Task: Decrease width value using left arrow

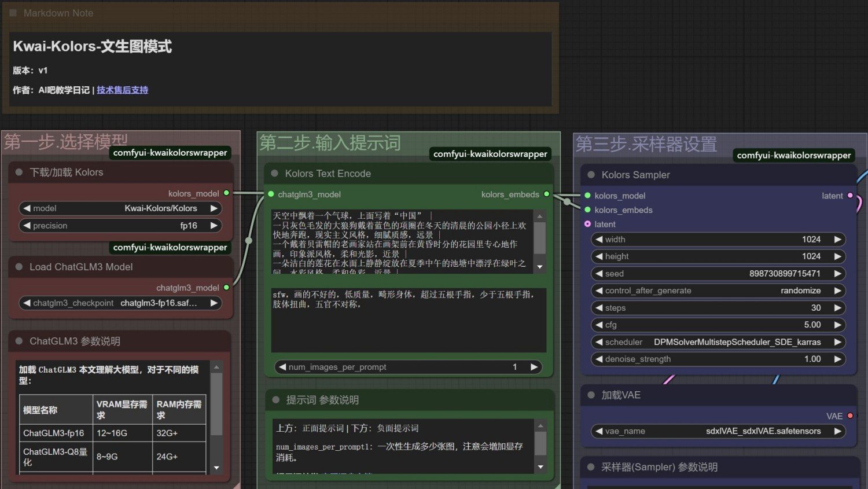Action: coord(599,240)
